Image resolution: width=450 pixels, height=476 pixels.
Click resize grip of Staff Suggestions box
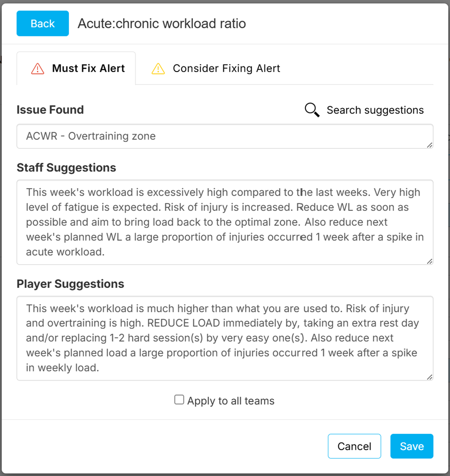coord(429,261)
